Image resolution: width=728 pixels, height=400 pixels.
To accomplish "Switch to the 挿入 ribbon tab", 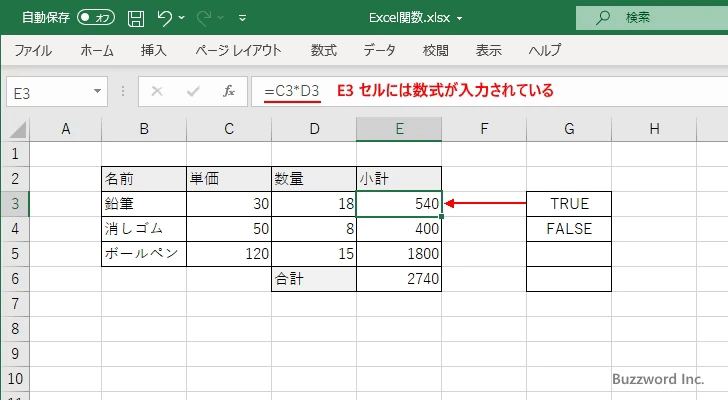I will tap(154, 50).
